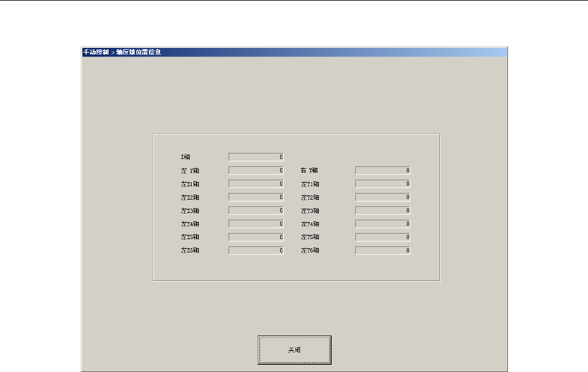Screen dimensions: 588x372
Task: Focus the 左T3轴 position box
Action: coord(383,211)
